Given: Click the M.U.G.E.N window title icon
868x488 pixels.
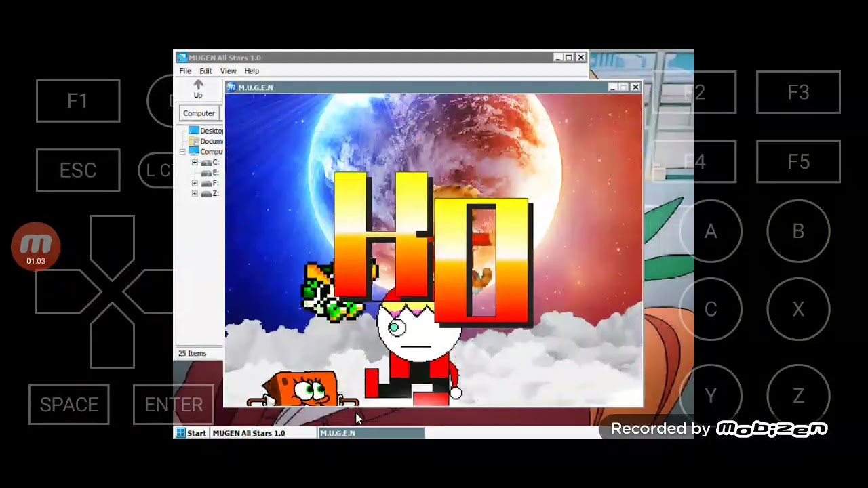Looking at the screenshot, I should tap(231, 87).
